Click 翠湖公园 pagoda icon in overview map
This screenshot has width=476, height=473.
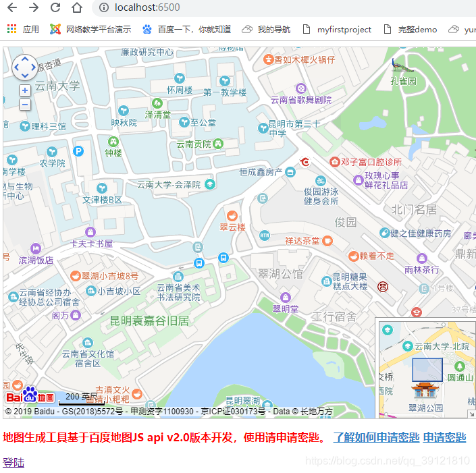coord(425,390)
